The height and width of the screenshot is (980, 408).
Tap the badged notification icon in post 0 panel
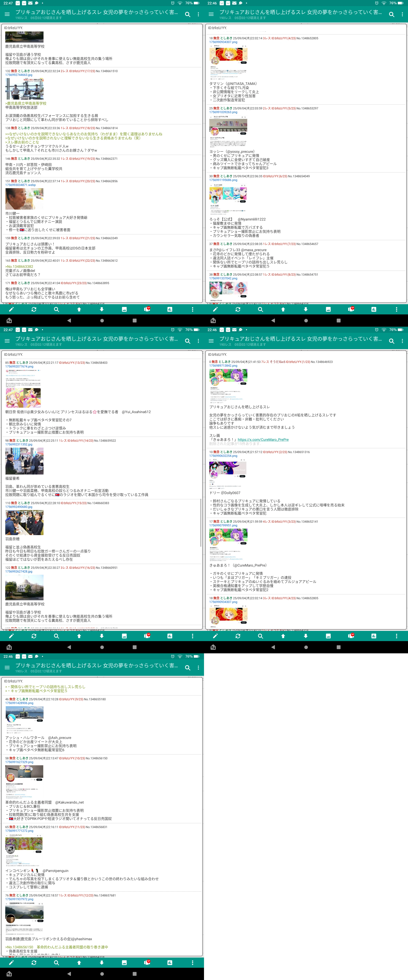[351, 636]
